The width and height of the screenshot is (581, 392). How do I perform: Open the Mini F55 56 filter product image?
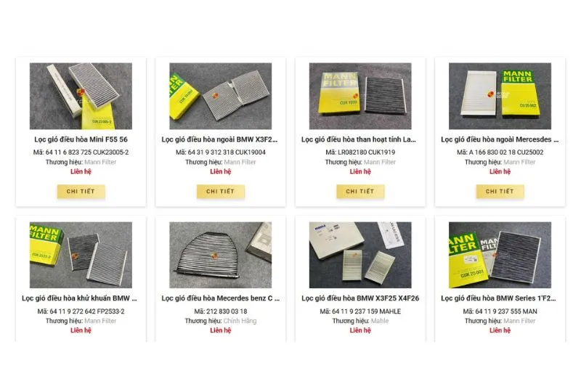click(81, 96)
